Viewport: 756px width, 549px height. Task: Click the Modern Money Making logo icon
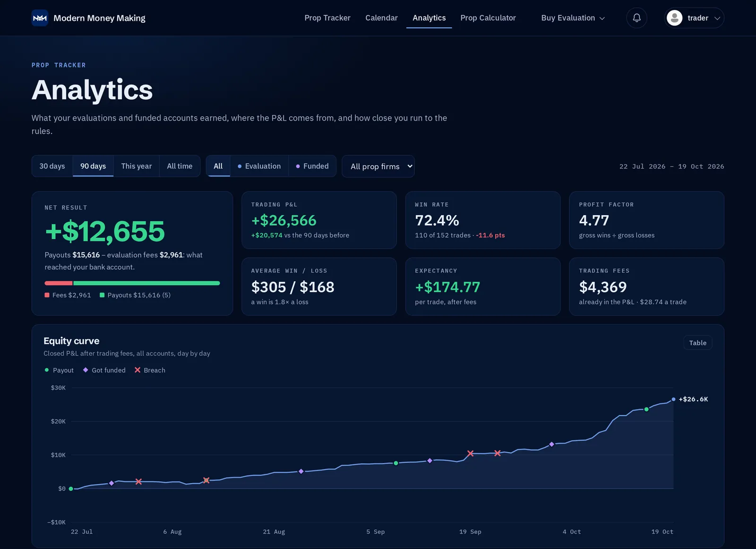tap(40, 18)
